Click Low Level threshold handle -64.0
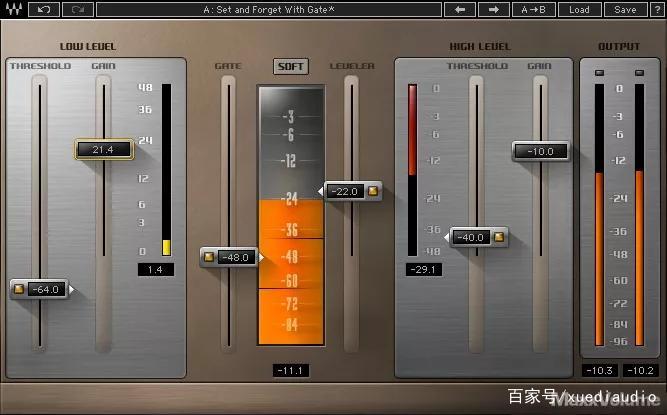The width and height of the screenshot is (667, 415). click(x=40, y=290)
